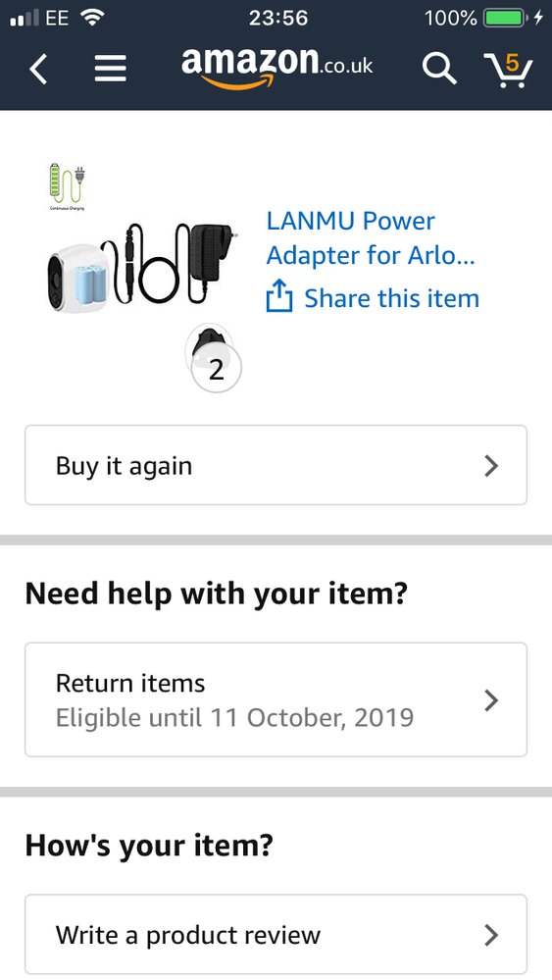The height and width of the screenshot is (980, 552).
Task: Tap the 23:56 clock in status bar
Action: 277,18
